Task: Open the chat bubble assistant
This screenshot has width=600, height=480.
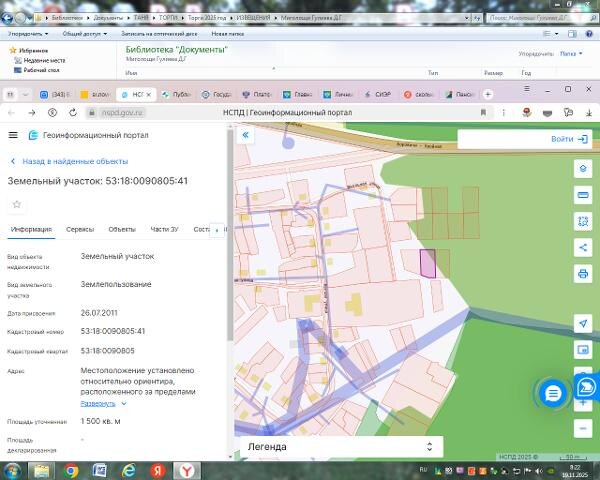Action: pos(553,393)
